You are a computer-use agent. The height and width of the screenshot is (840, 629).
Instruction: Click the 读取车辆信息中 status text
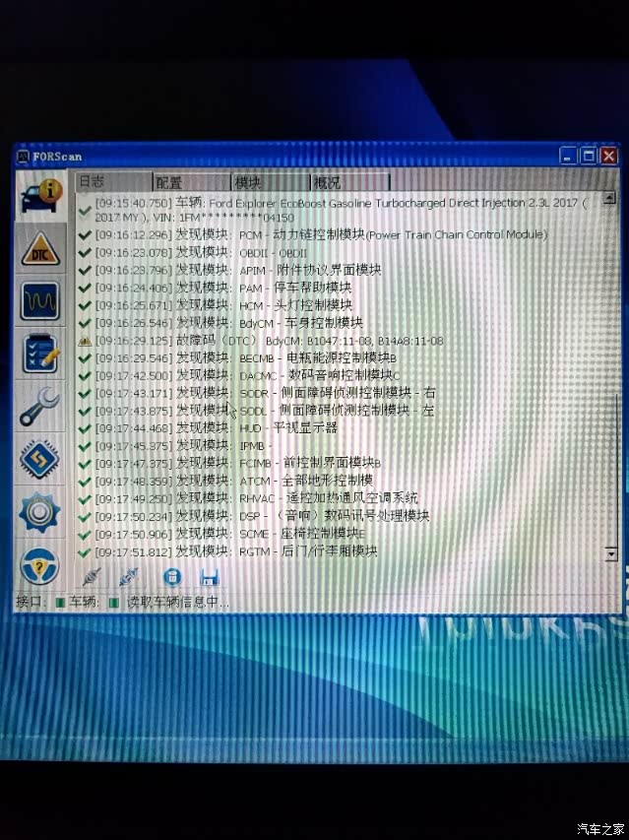(x=177, y=602)
